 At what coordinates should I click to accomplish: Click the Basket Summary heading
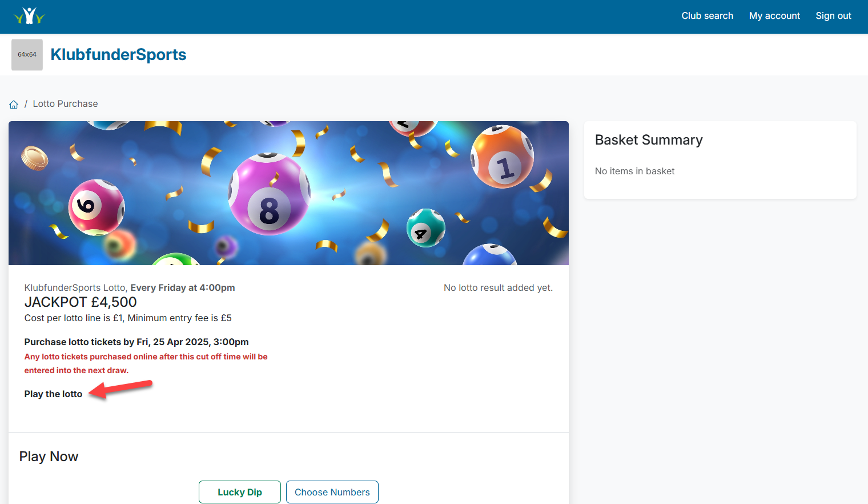pyautogui.click(x=649, y=140)
